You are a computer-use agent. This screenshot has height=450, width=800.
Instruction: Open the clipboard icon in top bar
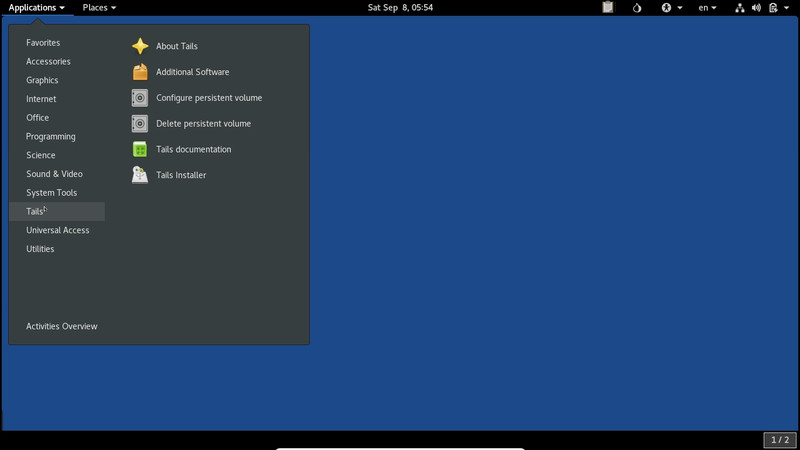(607, 7)
